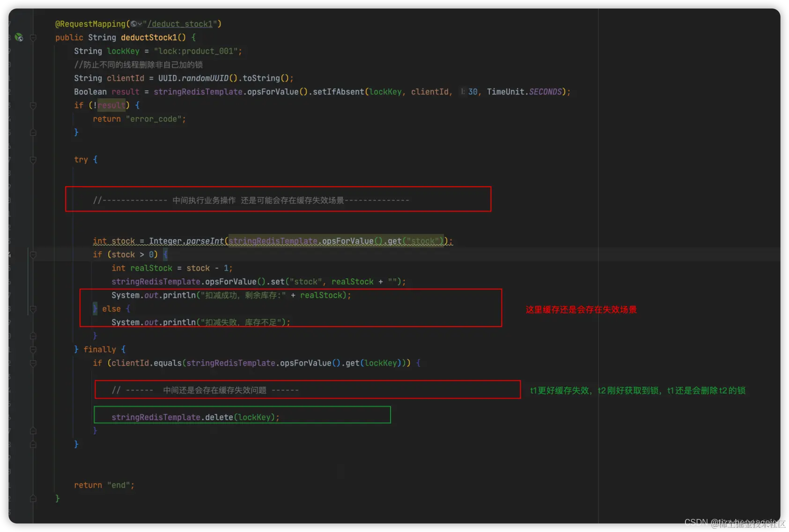Click the delete method call on stringRedisTemplate
This screenshot has height=532, width=789.
[x=219, y=417]
